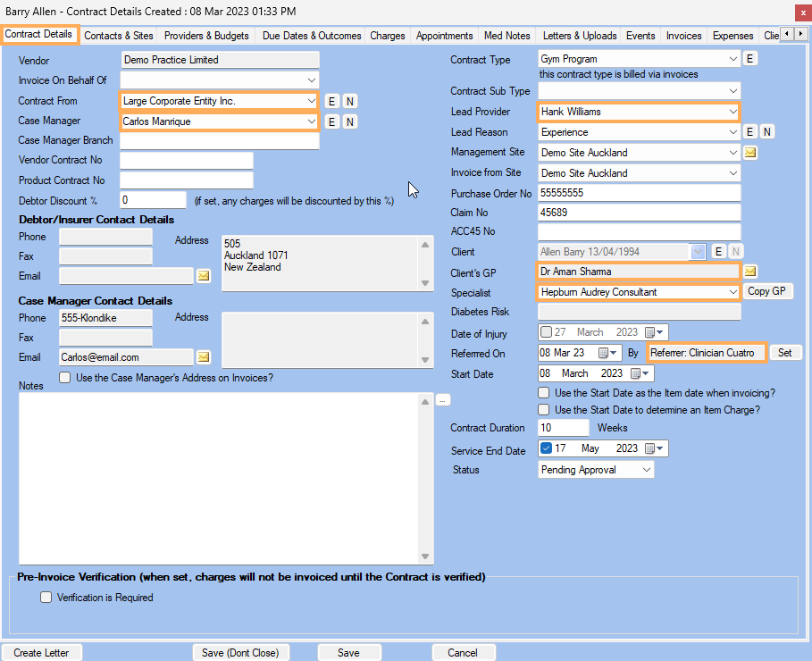Click the E button next to Contract Type
Image resolution: width=812 pixels, height=661 pixels.
[x=750, y=59]
